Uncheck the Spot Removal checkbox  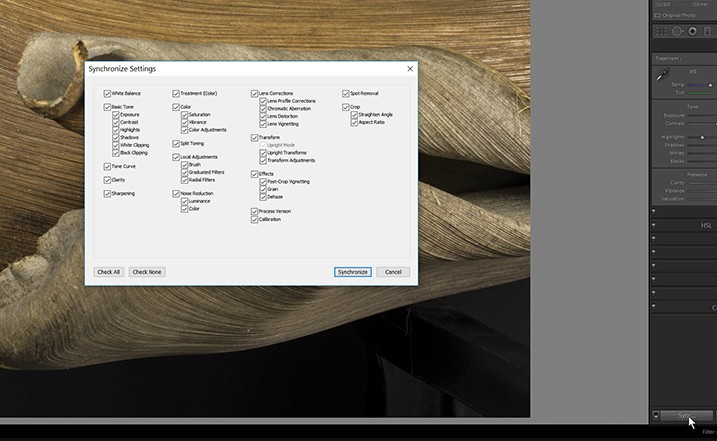coord(346,93)
